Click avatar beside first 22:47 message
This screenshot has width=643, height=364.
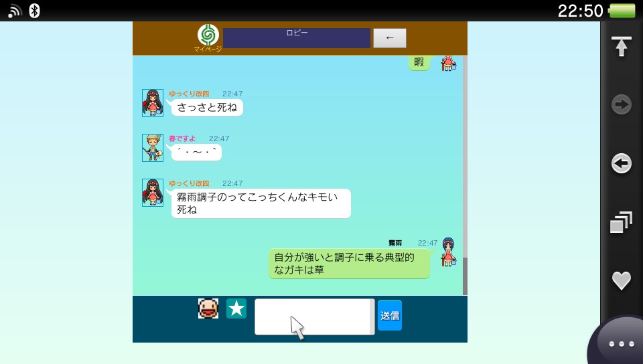[153, 103]
